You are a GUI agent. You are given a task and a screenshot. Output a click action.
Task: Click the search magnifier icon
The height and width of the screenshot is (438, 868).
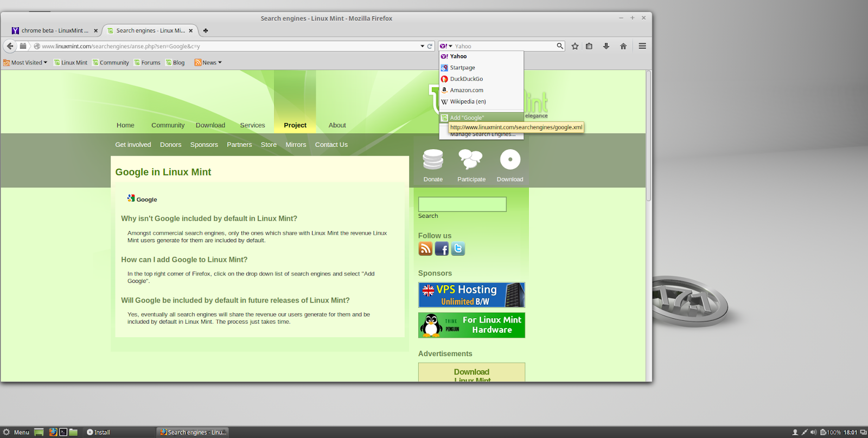click(560, 46)
